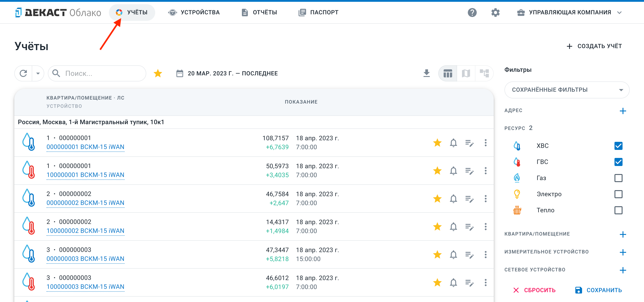Edit reading icon for 000000001 ВСКМ-15 row
The width and height of the screenshot is (644, 302).
tap(469, 143)
